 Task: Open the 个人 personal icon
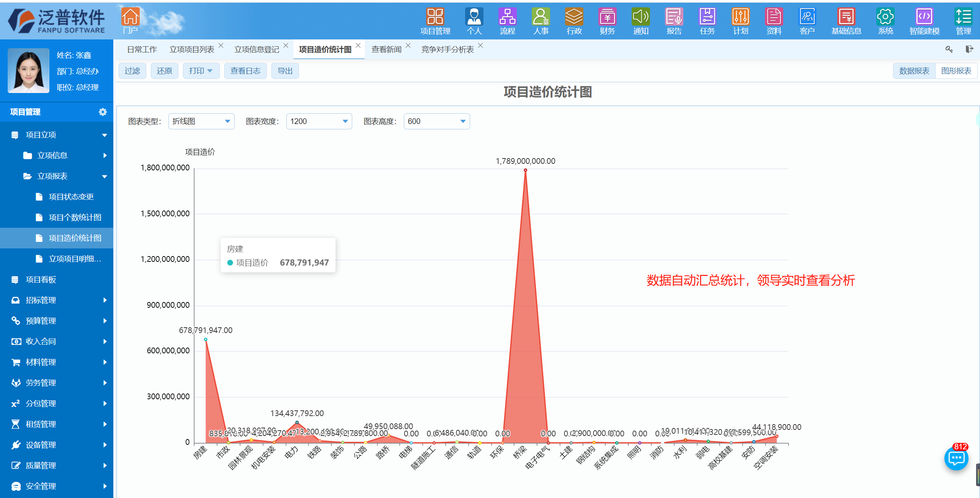[474, 21]
